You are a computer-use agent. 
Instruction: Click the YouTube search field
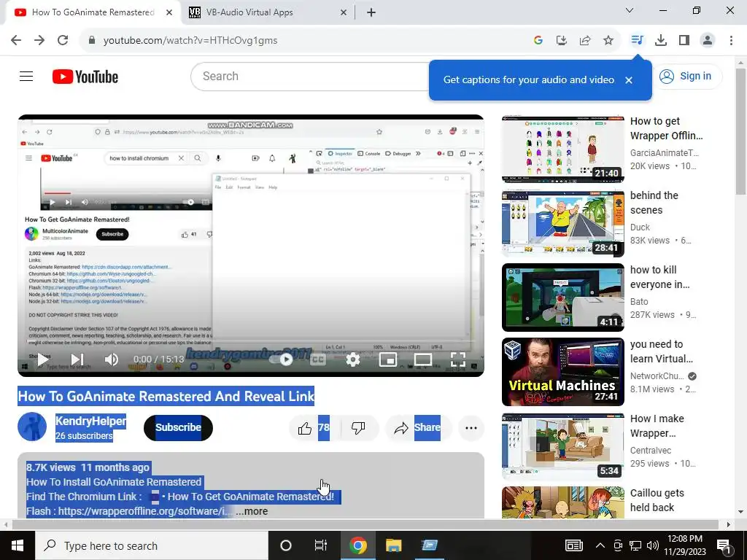click(309, 76)
